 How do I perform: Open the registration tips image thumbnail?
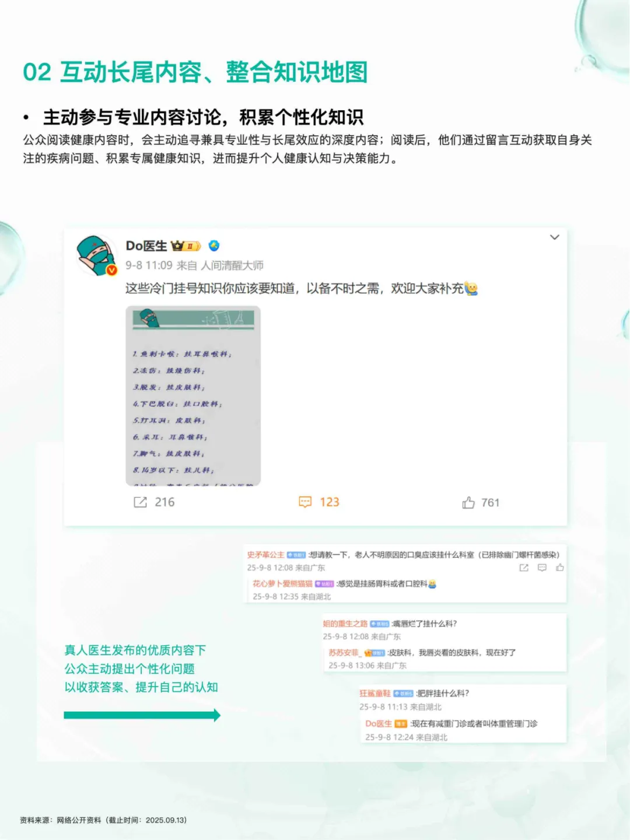pyautogui.click(x=193, y=396)
